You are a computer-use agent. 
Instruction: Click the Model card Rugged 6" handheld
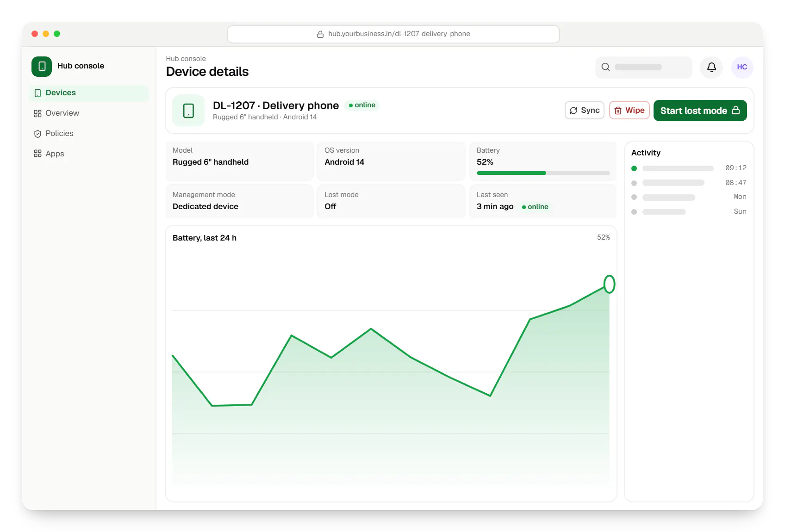pos(240,161)
